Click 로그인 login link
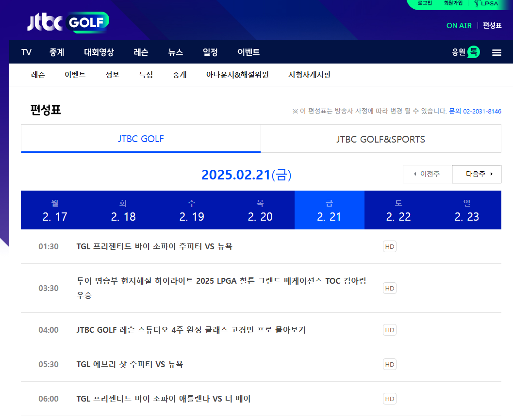This screenshot has height=420, width=513. 425,3
